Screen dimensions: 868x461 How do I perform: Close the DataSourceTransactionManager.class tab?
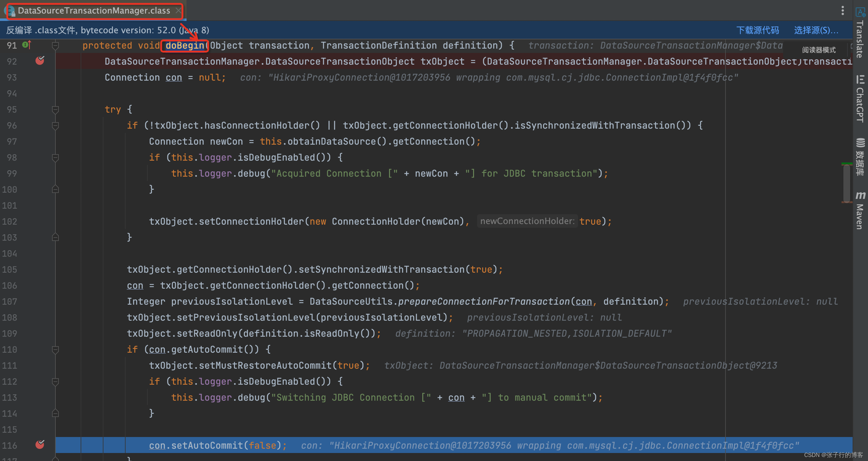click(178, 10)
